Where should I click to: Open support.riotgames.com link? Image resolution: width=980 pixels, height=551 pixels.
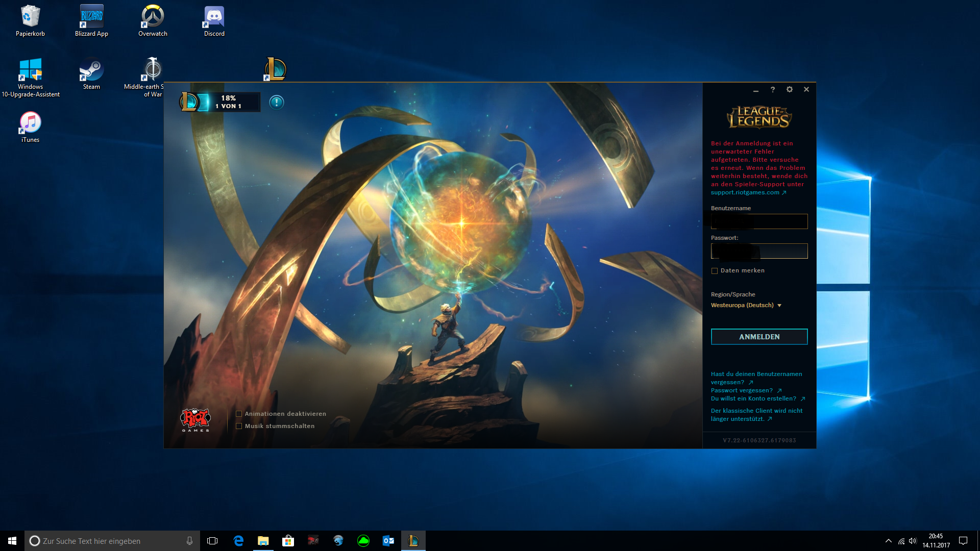[745, 192]
